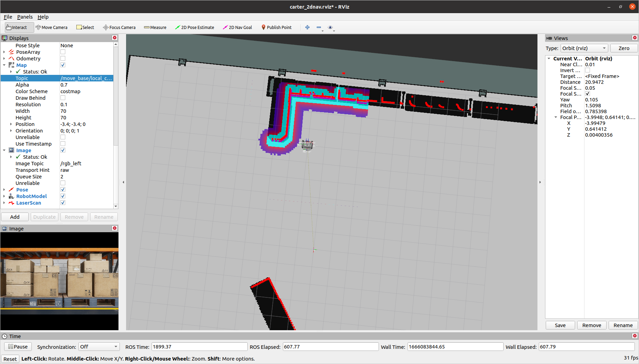Set a 2D Nav Goal
Screen dimensions: 639x364
[x=237, y=27]
